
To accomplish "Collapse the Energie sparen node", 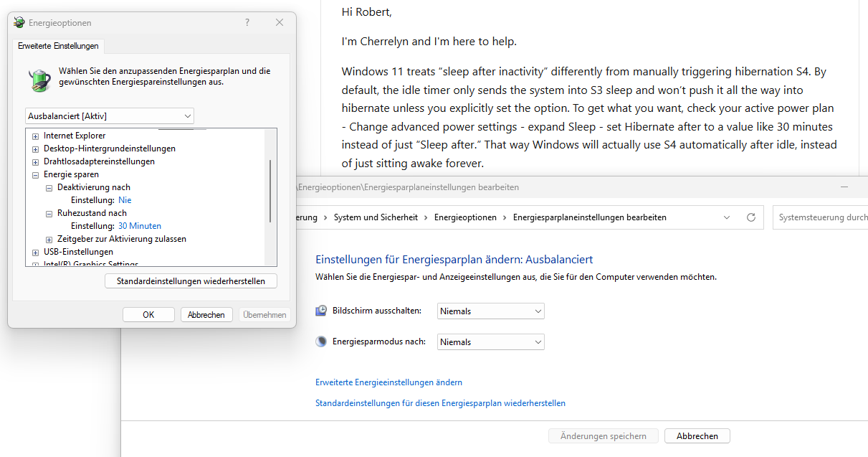I will pyautogui.click(x=36, y=174).
